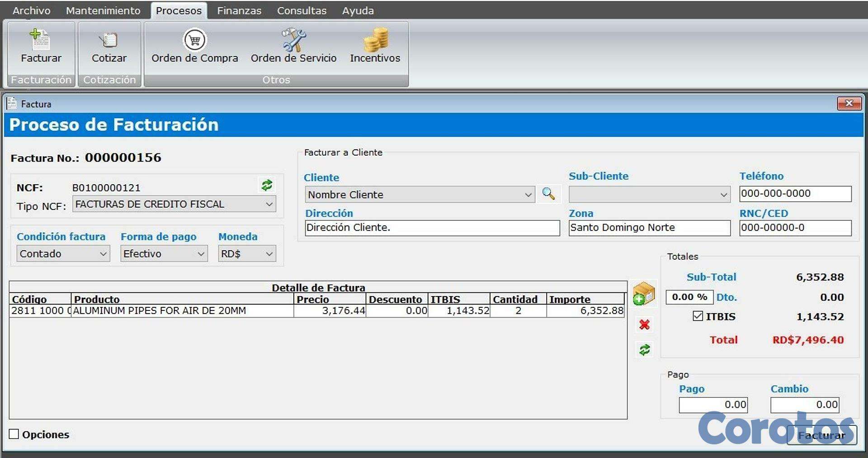The height and width of the screenshot is (458, 868).
Task: Enable the Opciones checkbox
Action: (x=14, y=434)
